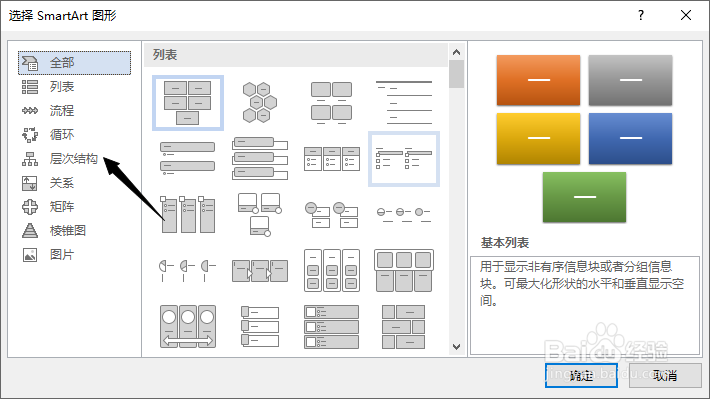Choose the bending picture accent layout thumbnail
Image resolution: width=710 pixels, height=399 pixels.
(259, 214)
